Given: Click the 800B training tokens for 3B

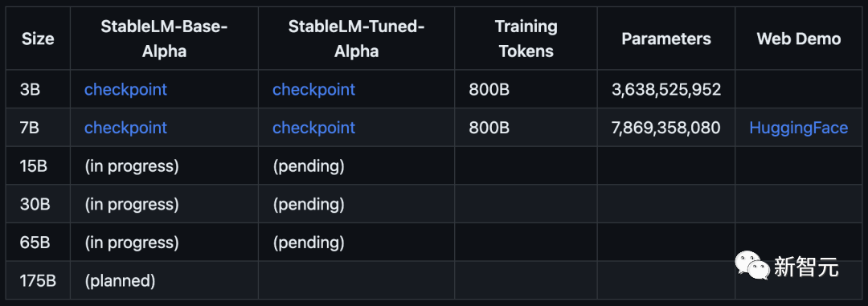Looking at the screenshot, I should 489,89.
